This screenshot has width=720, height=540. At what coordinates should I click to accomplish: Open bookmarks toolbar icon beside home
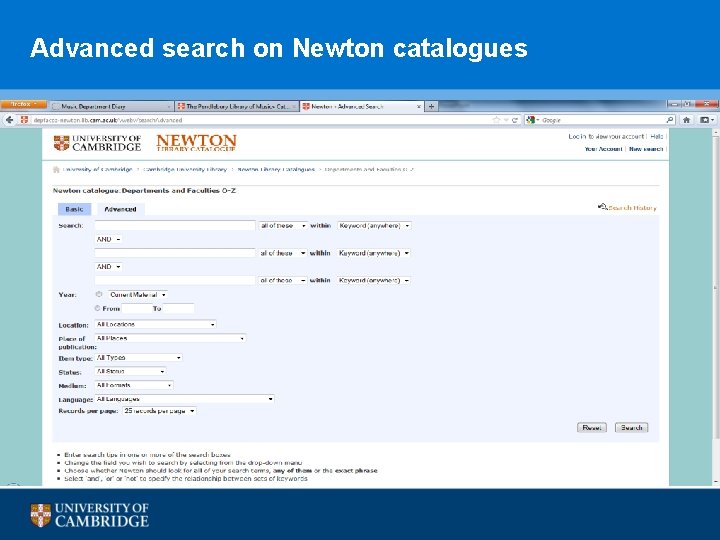coord(706,120)
